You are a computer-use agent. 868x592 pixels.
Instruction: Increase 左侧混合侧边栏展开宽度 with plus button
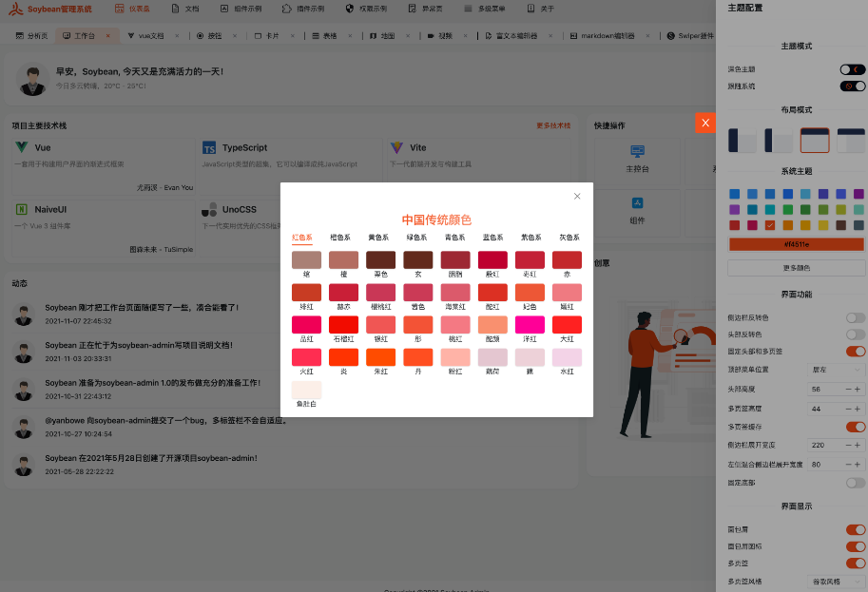(858, 465)
